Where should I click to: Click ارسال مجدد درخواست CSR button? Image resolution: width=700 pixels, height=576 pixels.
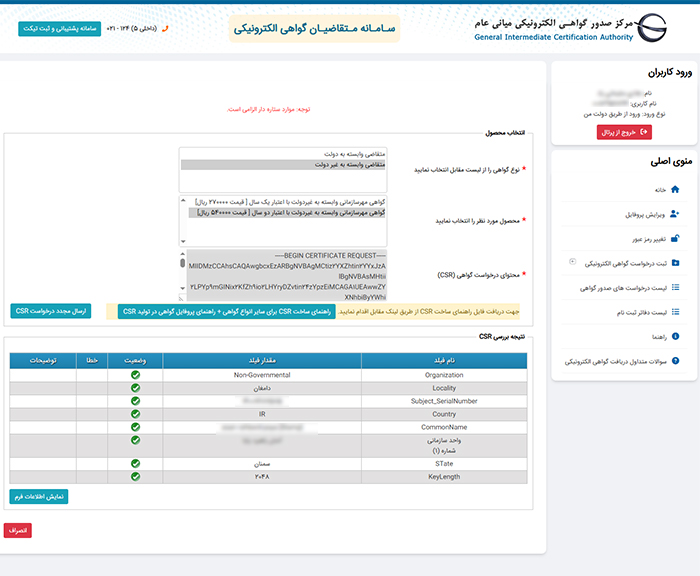tap(51, 311)
